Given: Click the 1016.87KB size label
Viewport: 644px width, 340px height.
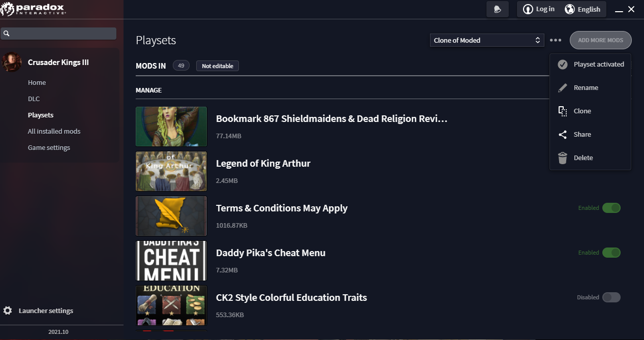Looking at the screenshot, I should 232,226.
